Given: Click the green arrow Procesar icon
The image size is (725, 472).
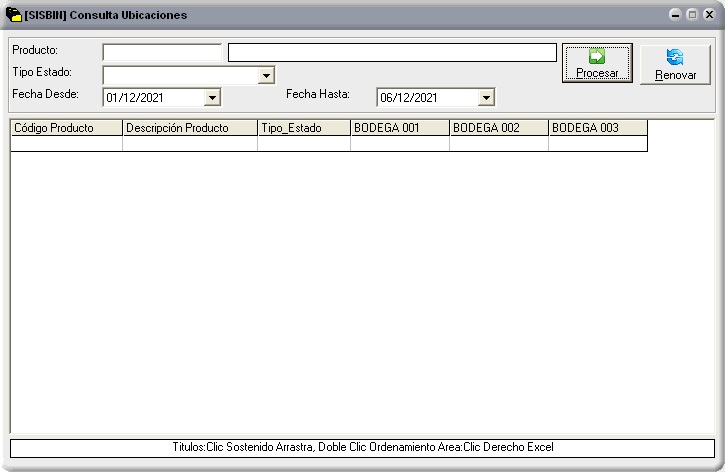Looking at the screenshot, I should [x=597, y=57].
